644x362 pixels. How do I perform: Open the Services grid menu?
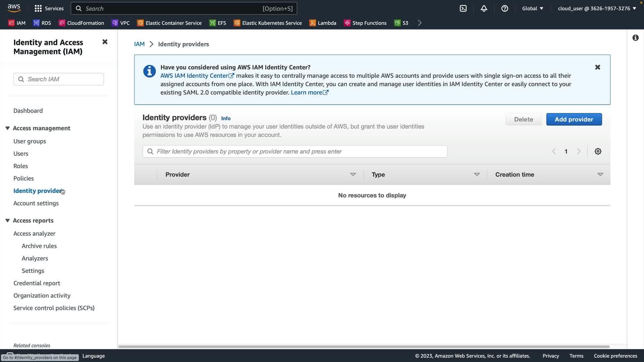49,8
